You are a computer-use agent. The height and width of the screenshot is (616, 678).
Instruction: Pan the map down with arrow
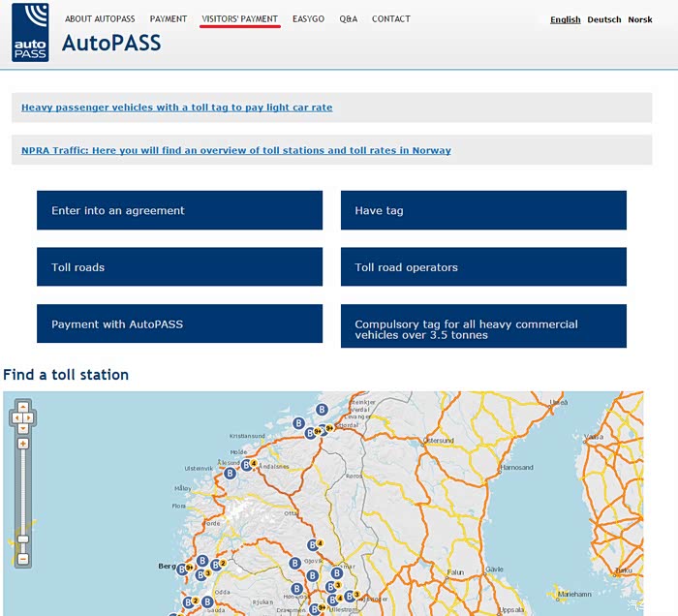click(23, 429)
